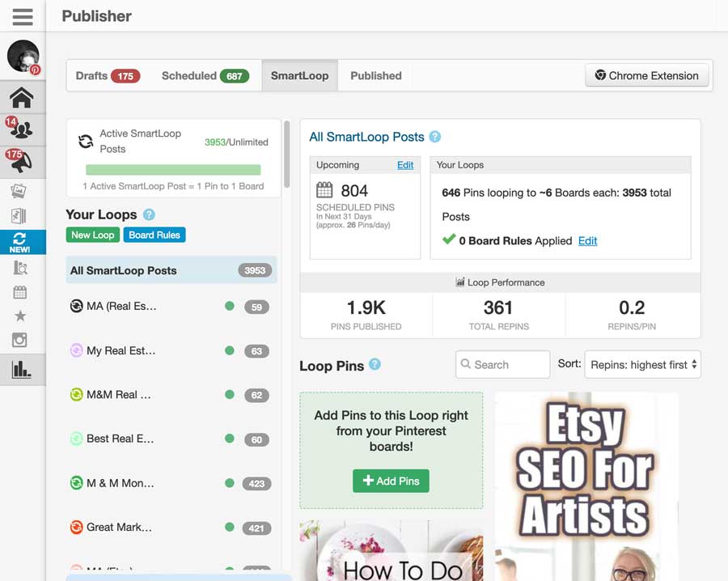Click Edit link in Upcoming box
728x581 pixels.
point(405,165)
